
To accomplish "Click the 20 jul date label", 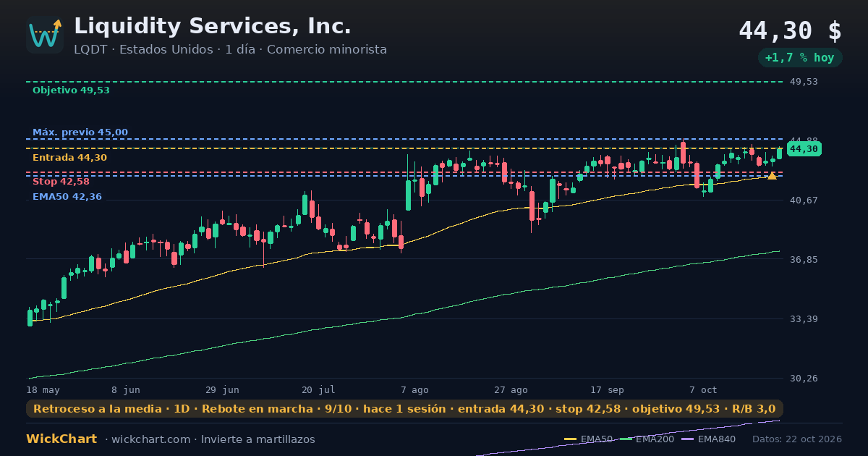I will pos(318,389).
